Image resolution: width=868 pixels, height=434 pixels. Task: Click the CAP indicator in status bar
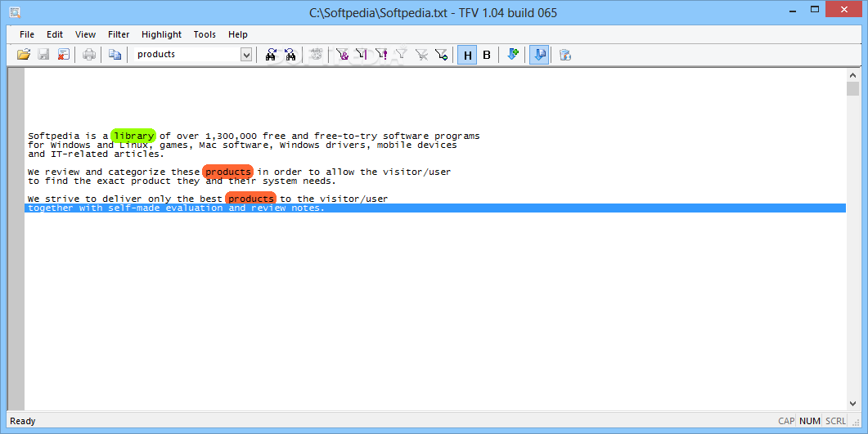(786, 421)
